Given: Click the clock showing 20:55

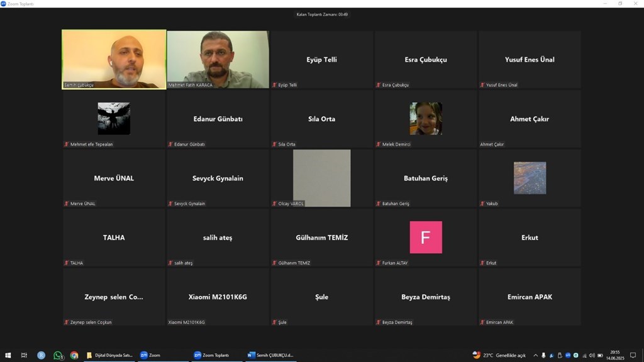Looking at the screenshot, I should coord(614,355).
